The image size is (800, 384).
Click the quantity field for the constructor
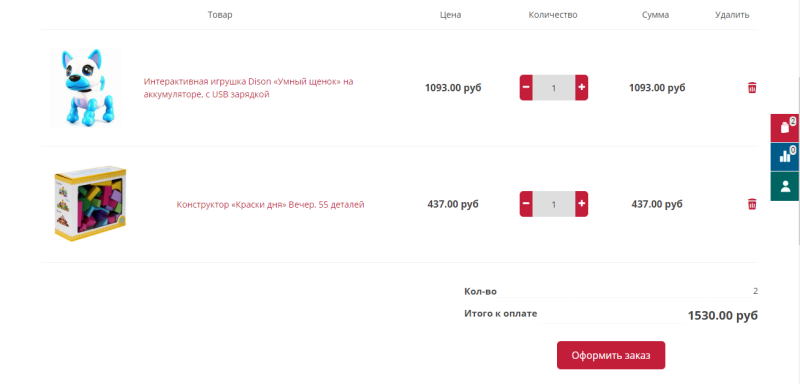(x=554, y=204)
